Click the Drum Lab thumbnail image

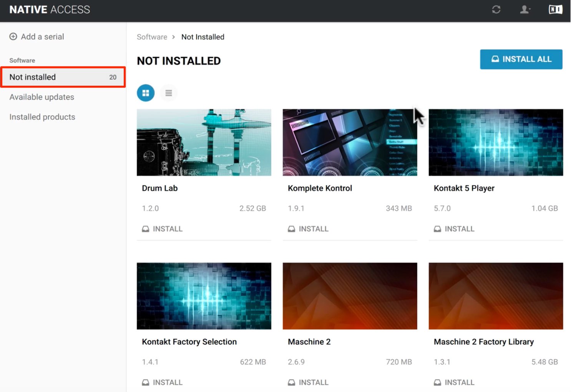pos(204,142)
